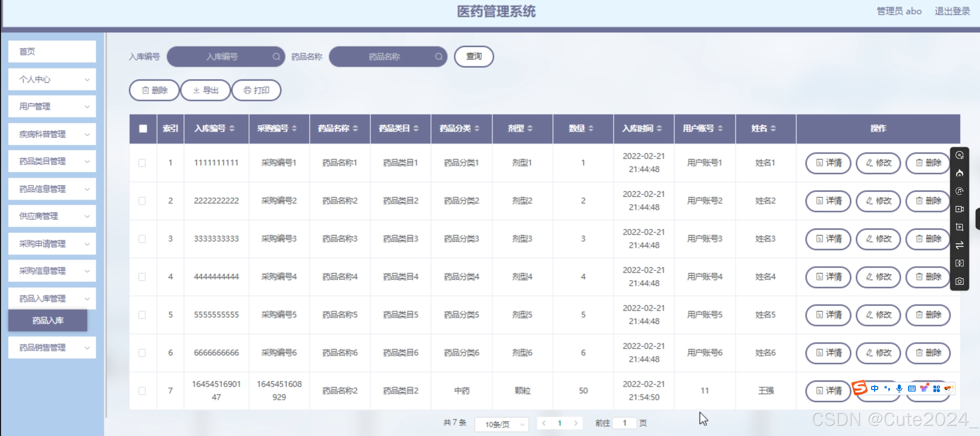Expand the 用户管理 menu section

pyautogui.click(x=52, y=107)
